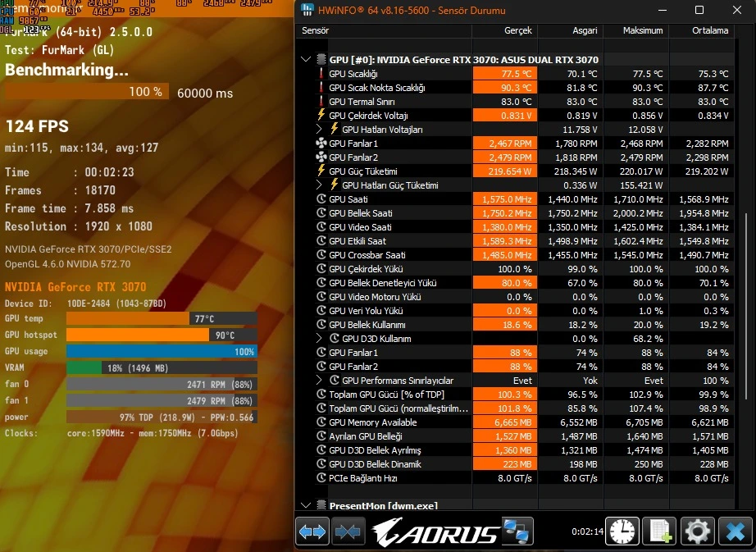Expand GPU Performans Sınırlayıcılar sub-items
This screenshot has width=756, height=552.
pos(319,381)
